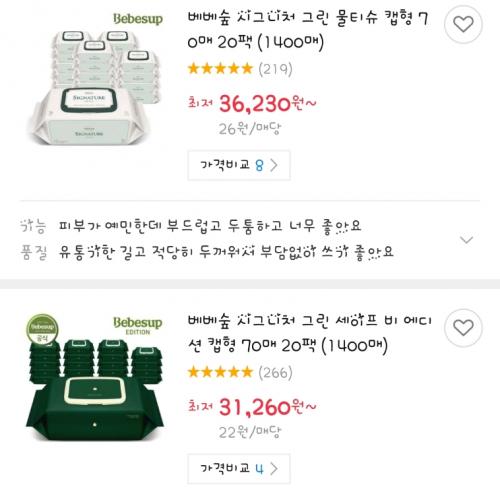500x500 pixels.
Task: Open 가격비교 8 button for first product
Action: (x=239, y=165)
